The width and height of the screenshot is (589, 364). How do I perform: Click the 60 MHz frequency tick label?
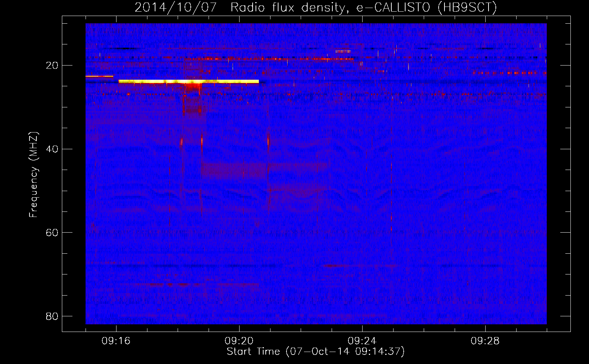point(52,232)
